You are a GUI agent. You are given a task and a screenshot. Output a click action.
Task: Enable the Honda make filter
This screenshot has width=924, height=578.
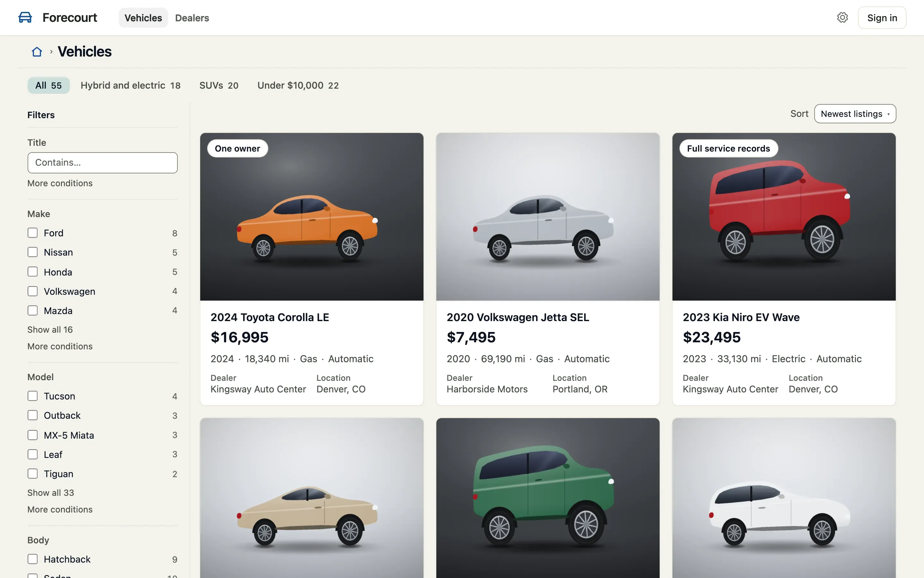tap(32, 272)
